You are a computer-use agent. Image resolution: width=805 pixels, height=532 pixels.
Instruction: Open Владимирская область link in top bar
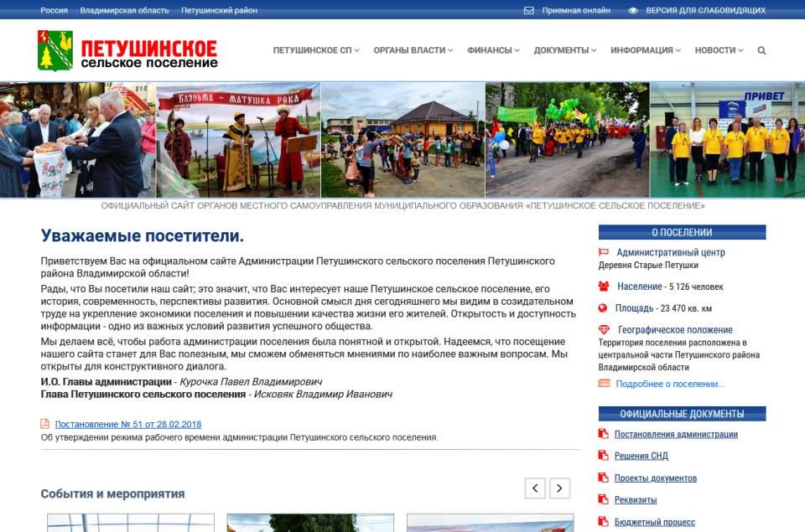[x=124, y=10]
